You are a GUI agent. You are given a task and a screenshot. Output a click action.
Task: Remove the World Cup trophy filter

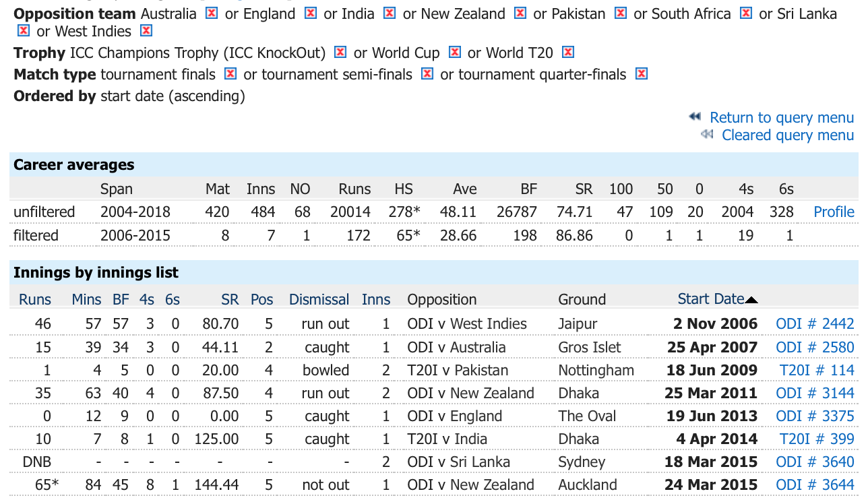click(x=455, y=53)
